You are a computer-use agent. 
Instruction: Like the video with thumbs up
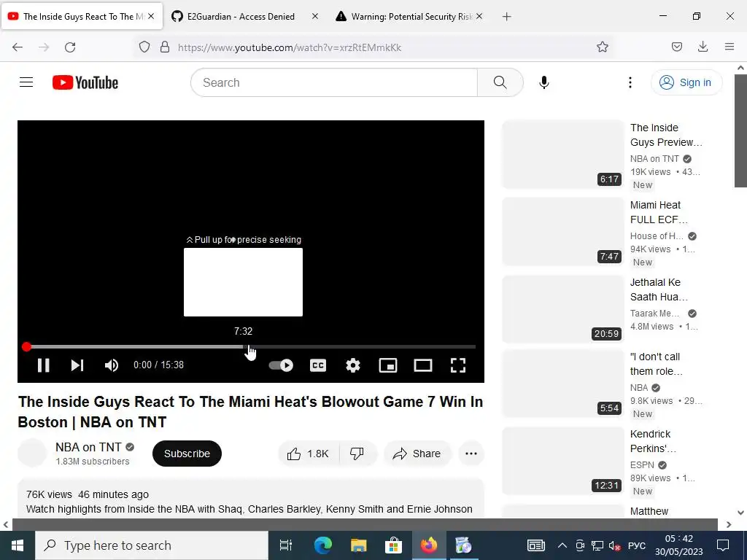pos(309,454)
